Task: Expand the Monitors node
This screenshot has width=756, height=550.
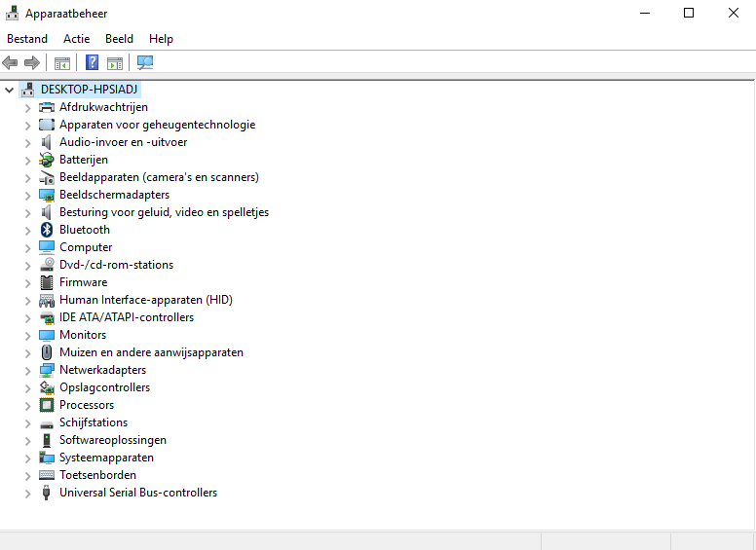Action: click(x=28, y=336)
